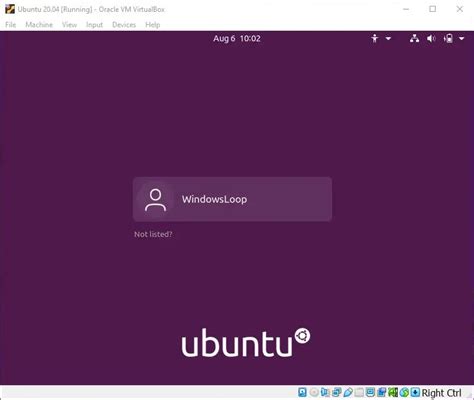Click the audio status icon in status bar
474x400 pixels.
pyautogui.click(x=325, y=392)
